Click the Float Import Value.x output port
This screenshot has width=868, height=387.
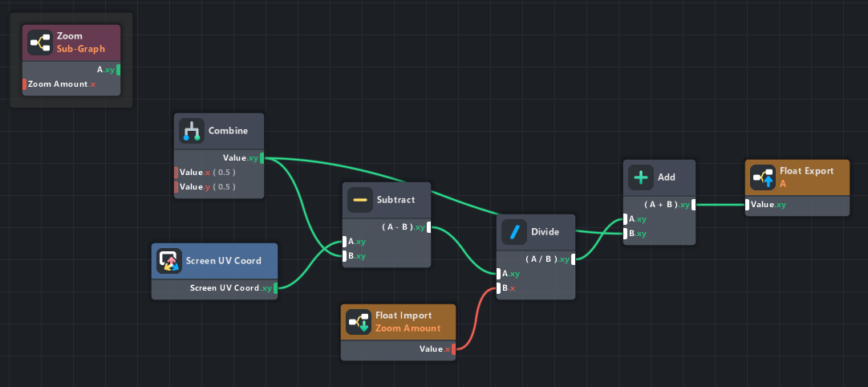(454, 348)
